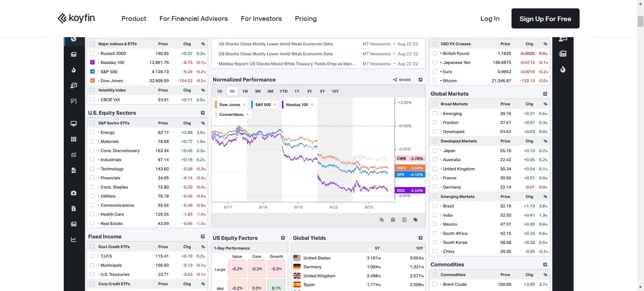Click the tag icon below the chart
644x291 pixels.
pyautogui.click(x=416, y=220)
